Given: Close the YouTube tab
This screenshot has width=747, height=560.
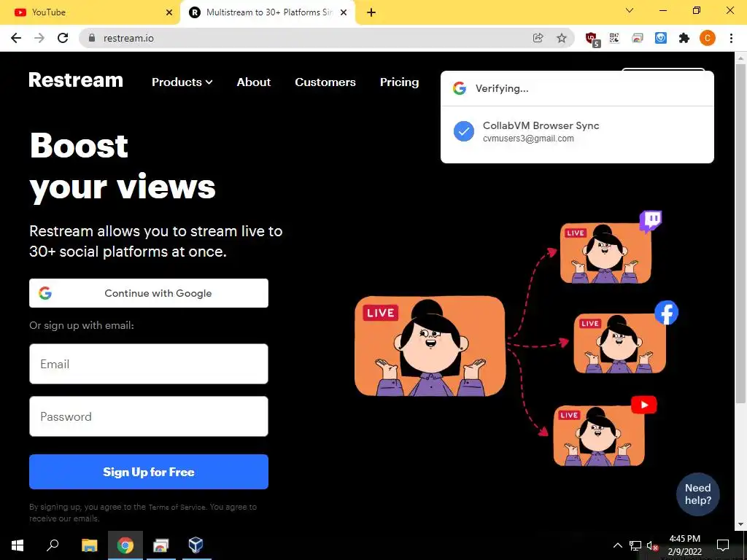Looking at the screenshot, I should (169, 12).
